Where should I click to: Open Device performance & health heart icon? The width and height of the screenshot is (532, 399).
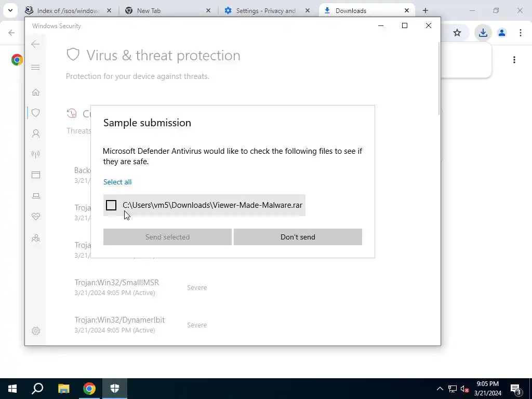tap(36, 217)
